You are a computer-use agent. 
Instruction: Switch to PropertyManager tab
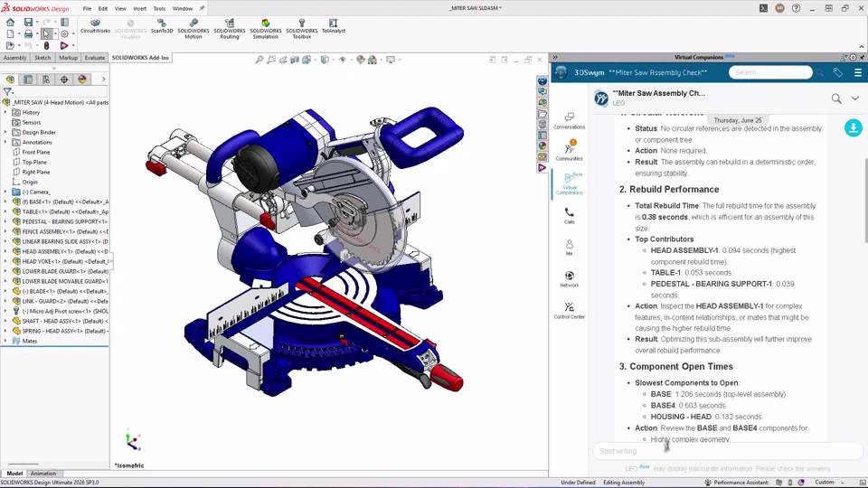pyautogui.click(x=28, y=80)
